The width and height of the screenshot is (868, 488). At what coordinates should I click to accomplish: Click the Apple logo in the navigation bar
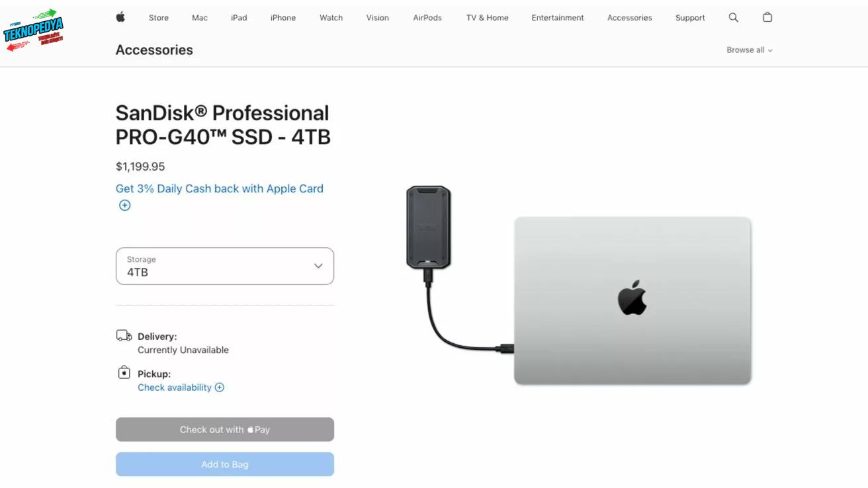point(120,17)
